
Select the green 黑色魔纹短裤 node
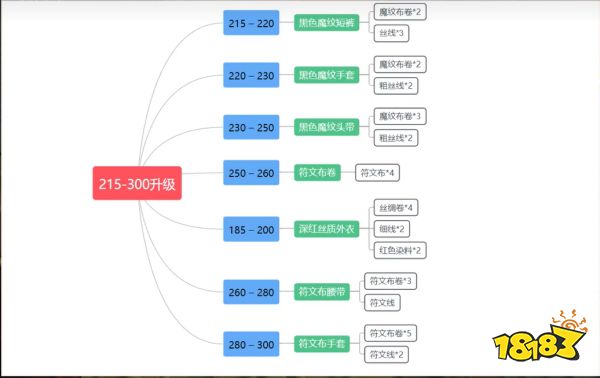(326, 23)
